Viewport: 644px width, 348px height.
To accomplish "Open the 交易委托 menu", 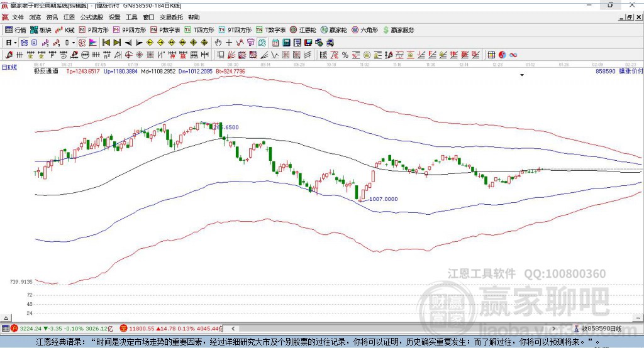I will 171,17.
